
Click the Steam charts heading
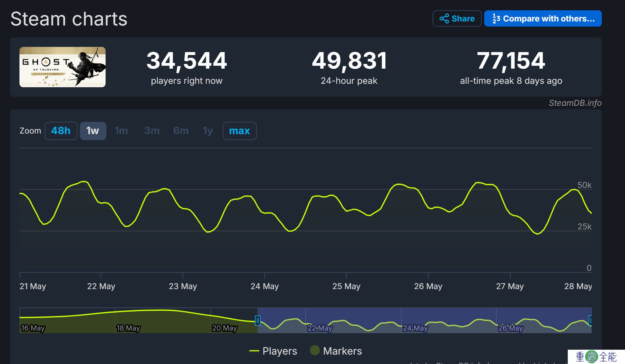coord(69,19)
